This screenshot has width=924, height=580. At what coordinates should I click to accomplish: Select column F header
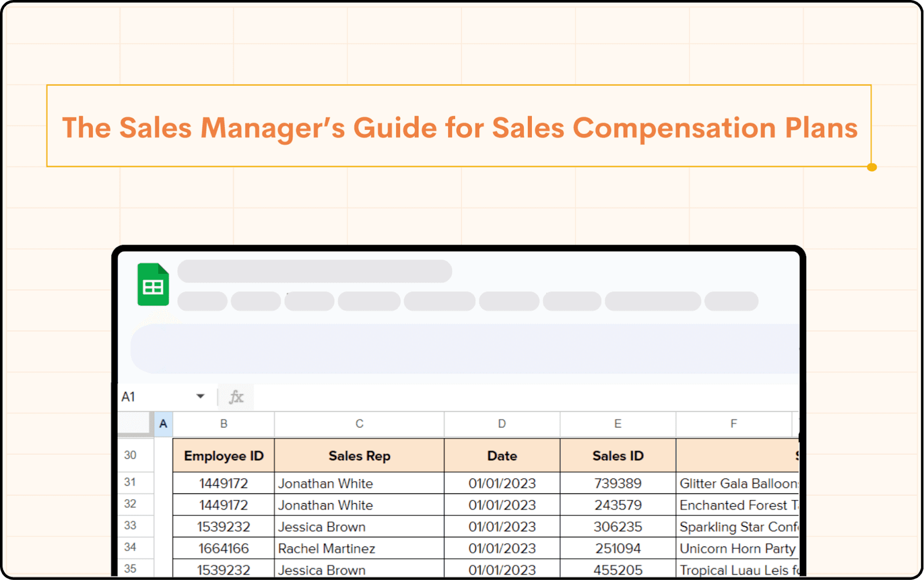tap(733, 424)
